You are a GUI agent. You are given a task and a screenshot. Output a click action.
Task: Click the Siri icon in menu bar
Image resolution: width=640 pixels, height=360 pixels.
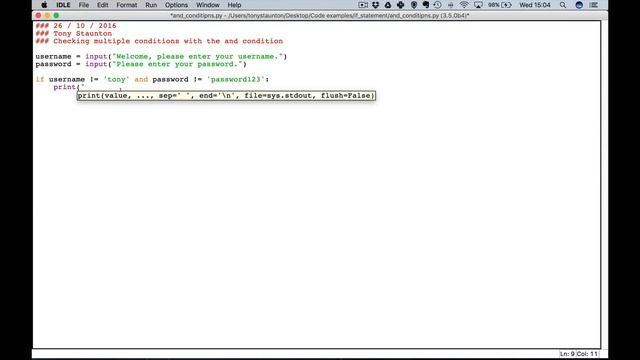[x=579, y=5]
